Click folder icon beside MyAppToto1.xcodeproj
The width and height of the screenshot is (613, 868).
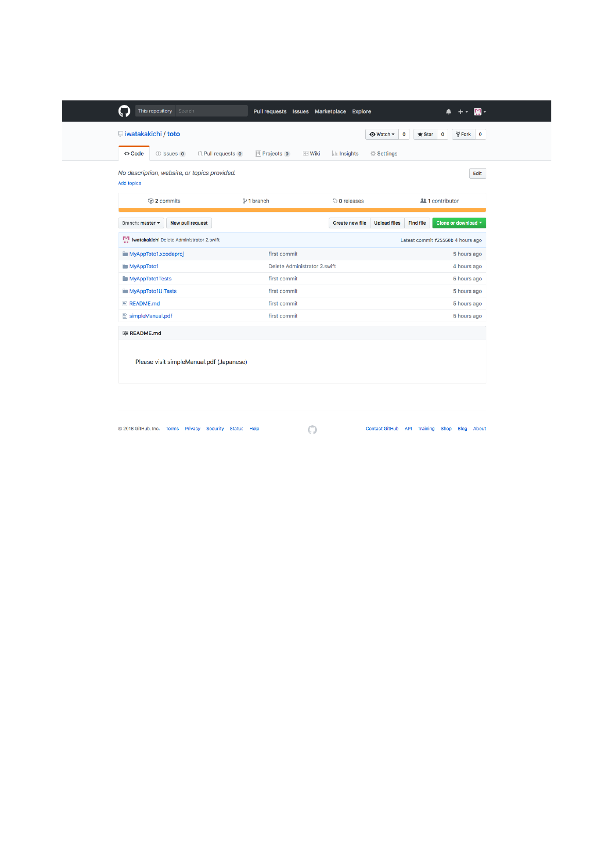click(x=125, y=254)
